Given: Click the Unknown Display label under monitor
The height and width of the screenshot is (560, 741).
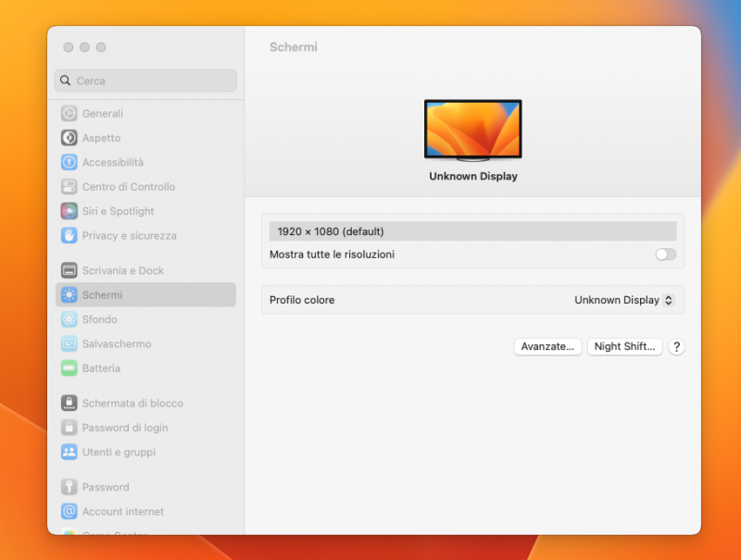Looking at the screenshot, I should [x=473, y=176].
